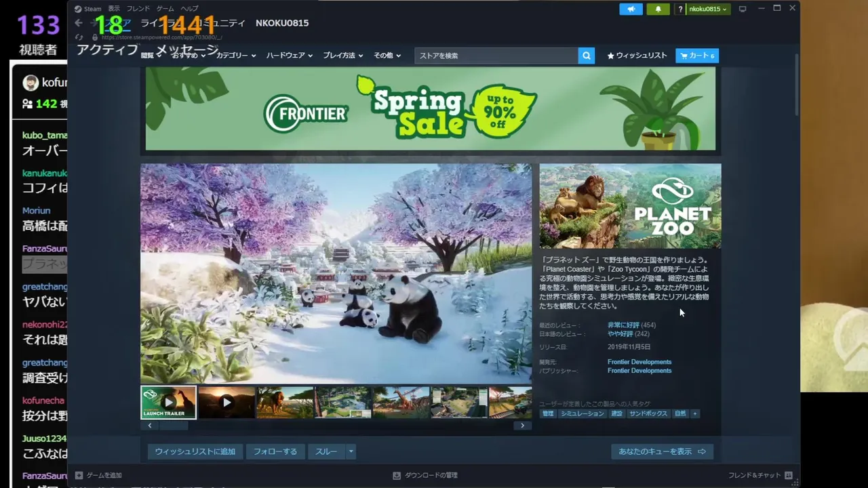Click the Big Picture monitor icon

point(743,9)
